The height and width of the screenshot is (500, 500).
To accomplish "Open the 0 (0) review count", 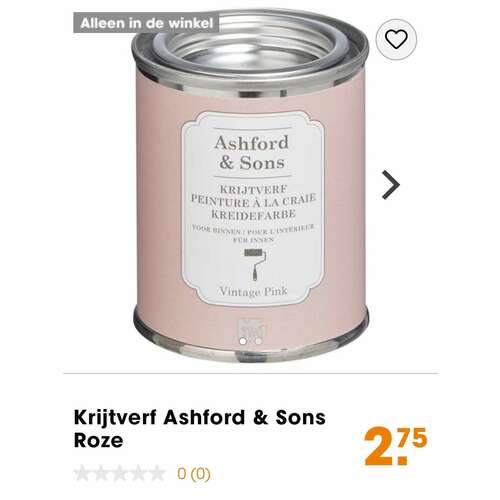I will [194, 474].
